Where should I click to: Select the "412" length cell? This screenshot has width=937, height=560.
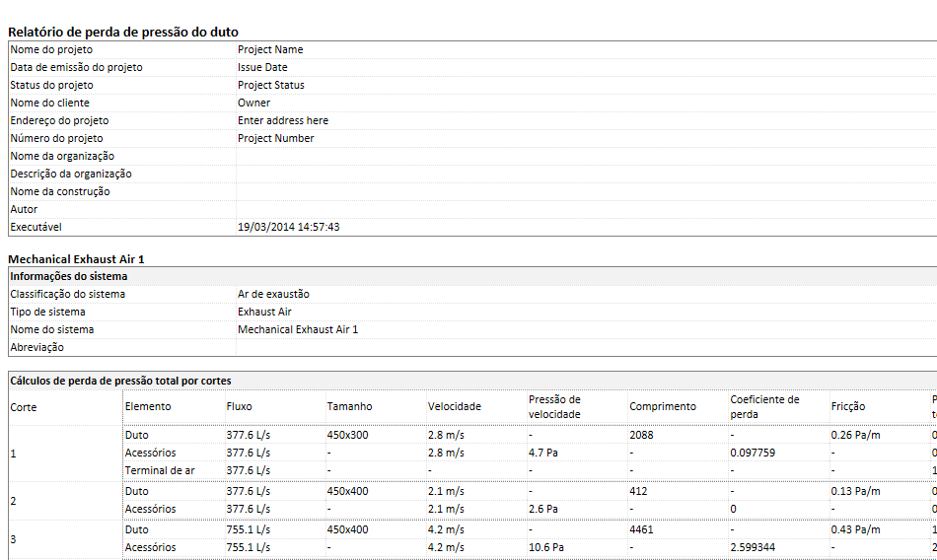pos(638,491)
